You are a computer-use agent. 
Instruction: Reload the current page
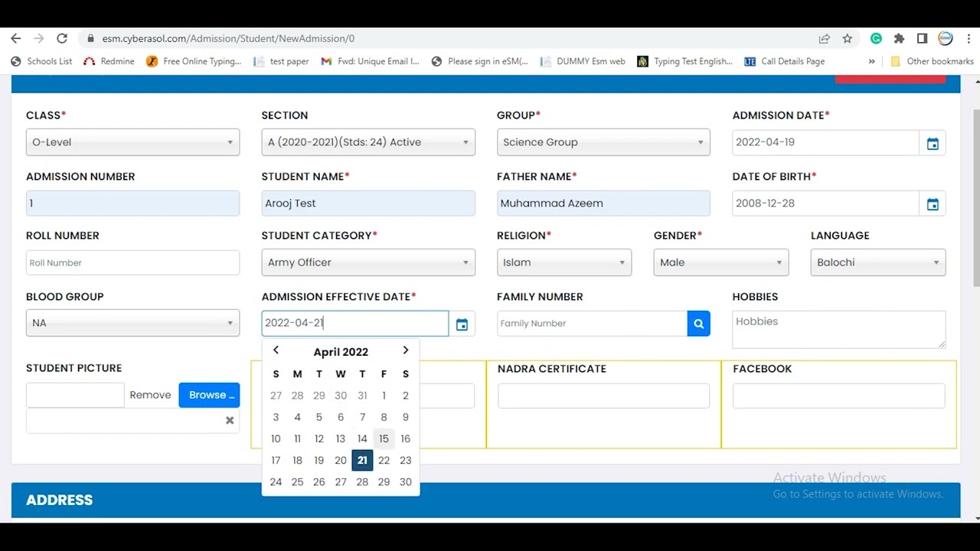[62, 38]
